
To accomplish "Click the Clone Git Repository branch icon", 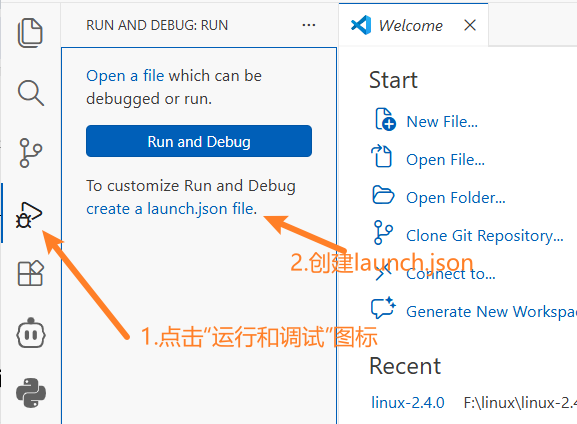I will coord(383,233).
